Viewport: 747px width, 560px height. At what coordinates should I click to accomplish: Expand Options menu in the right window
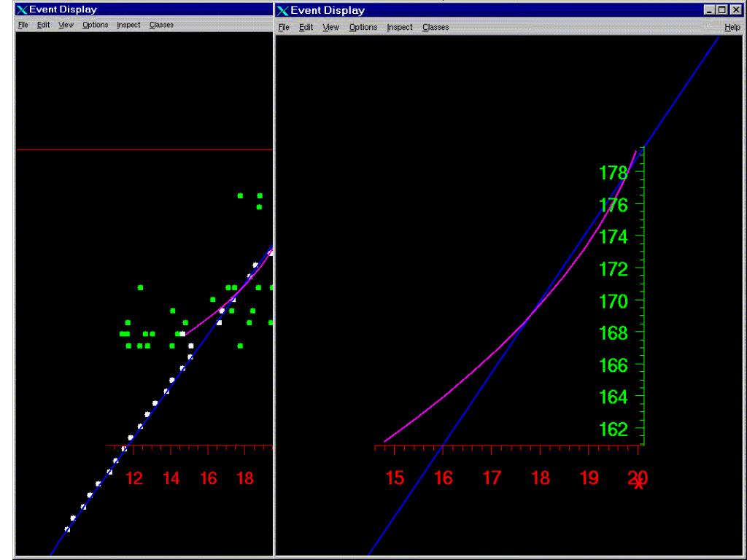[363, 28]
